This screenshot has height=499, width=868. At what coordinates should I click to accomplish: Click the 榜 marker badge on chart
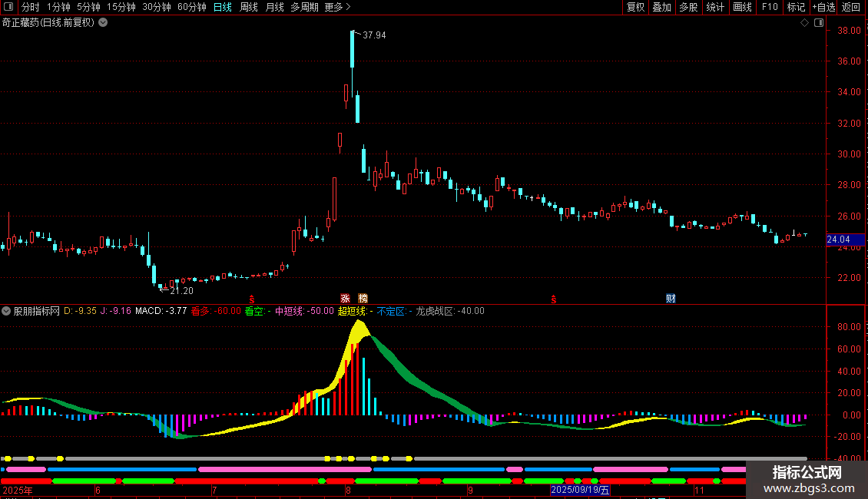pyautogui.click(x=363, y=298)
